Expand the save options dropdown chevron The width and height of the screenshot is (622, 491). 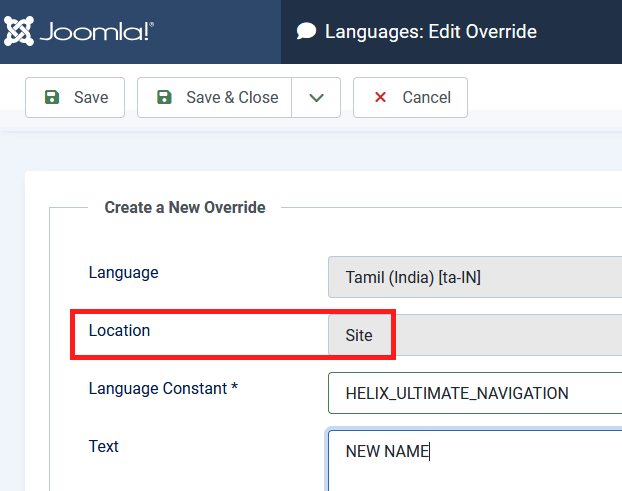pos(317,97)
